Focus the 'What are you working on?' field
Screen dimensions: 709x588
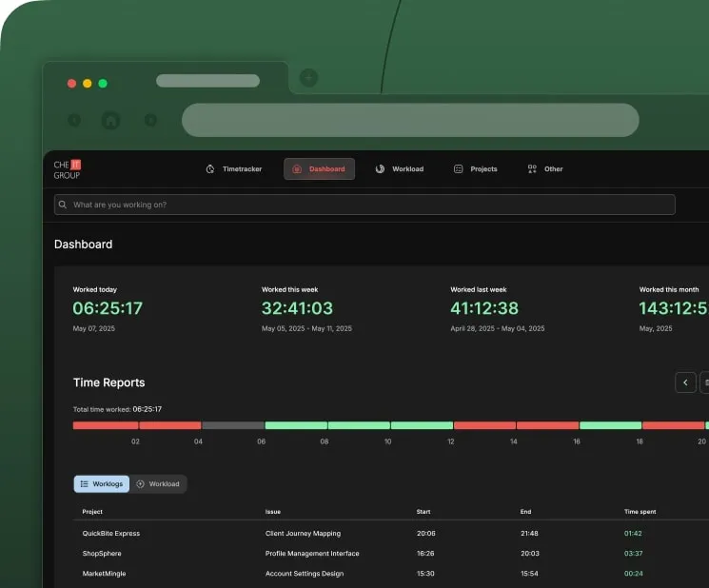(364, 205)
